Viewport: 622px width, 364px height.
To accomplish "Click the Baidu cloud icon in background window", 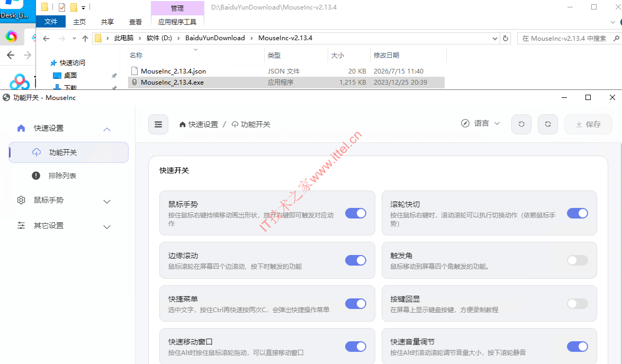I will coord(20,81).
